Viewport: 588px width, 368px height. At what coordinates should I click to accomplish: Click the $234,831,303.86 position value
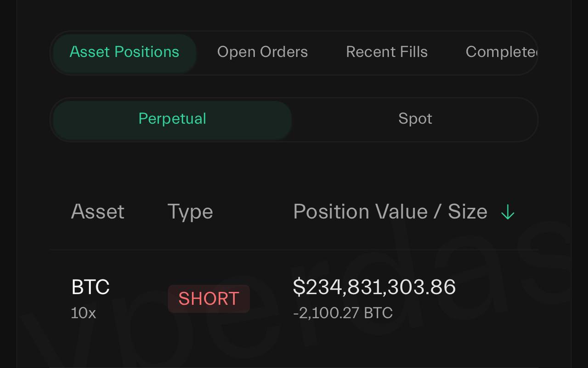[x=374, y=288]
